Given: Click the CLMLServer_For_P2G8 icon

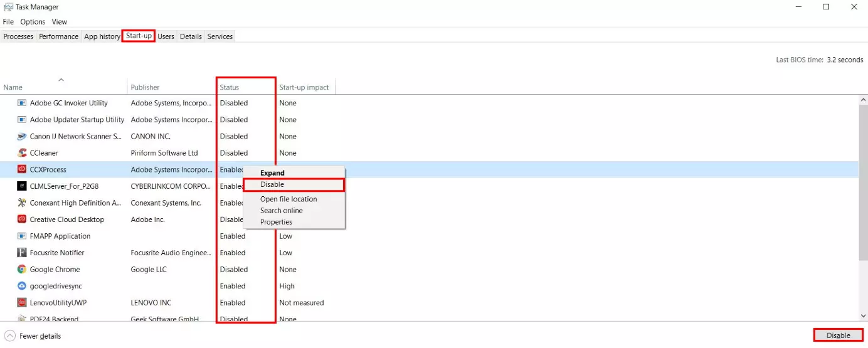Looking at the screenshot, I should [x=22, y=186].
